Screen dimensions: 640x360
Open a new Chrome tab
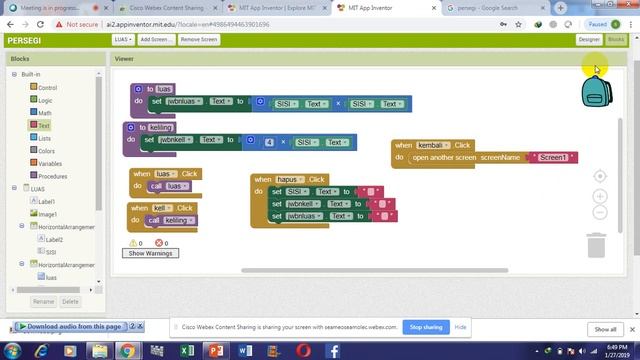pos(560,8)
